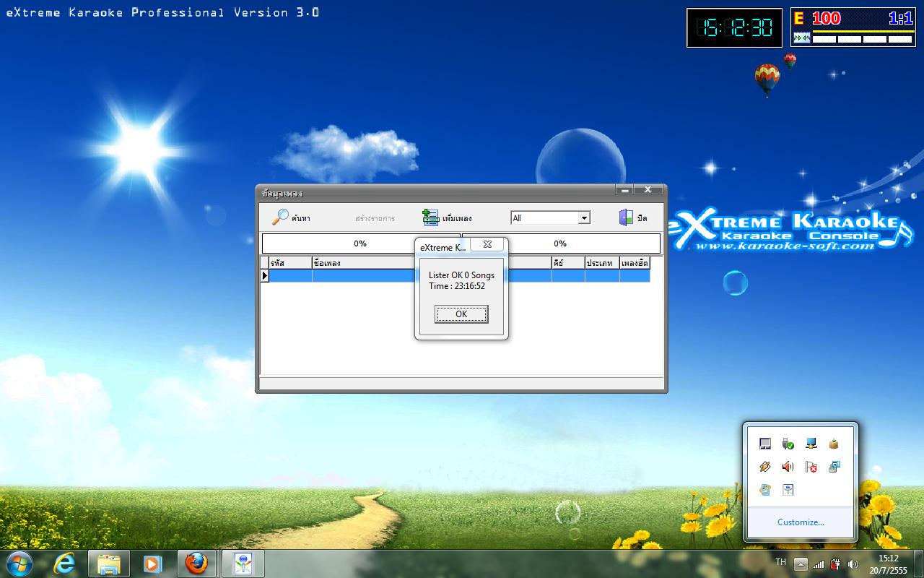Click the taskbar volume speaker icon
924x578 pixels.
click(x=853, y=564)
